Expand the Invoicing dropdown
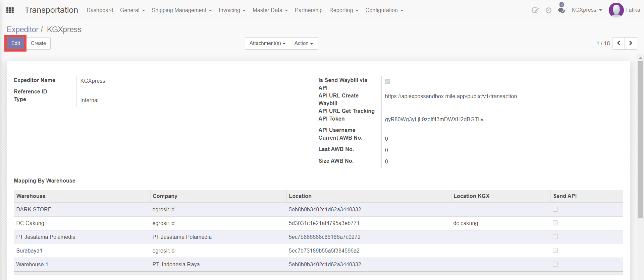The image size is (644, 280). [x=232, y=10]
